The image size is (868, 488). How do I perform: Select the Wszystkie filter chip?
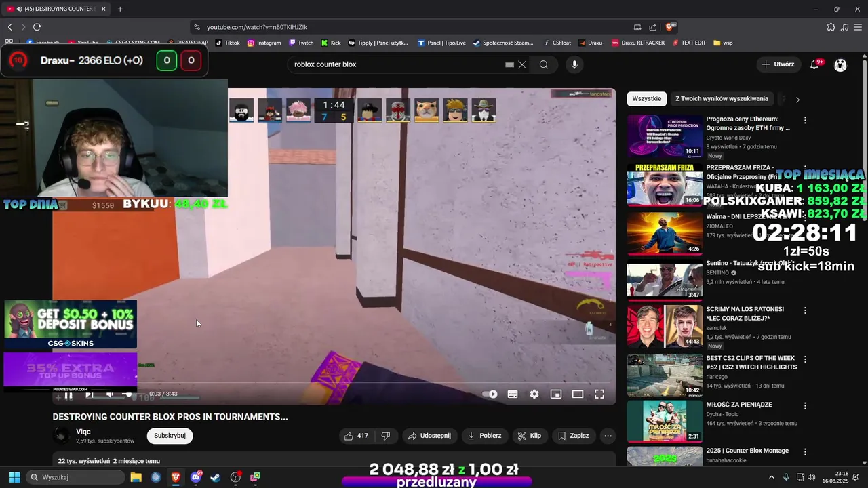[647, 98]
